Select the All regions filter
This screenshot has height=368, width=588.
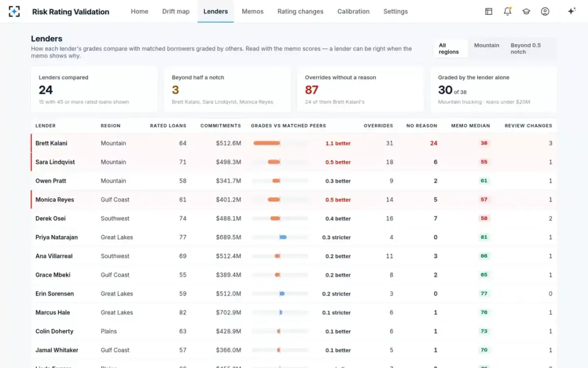450,49
